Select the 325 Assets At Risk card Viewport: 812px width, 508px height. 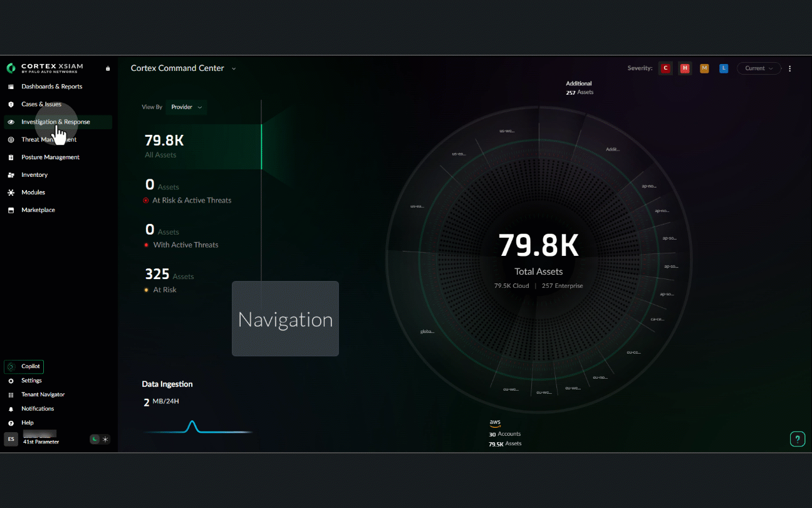click(169, 282)
